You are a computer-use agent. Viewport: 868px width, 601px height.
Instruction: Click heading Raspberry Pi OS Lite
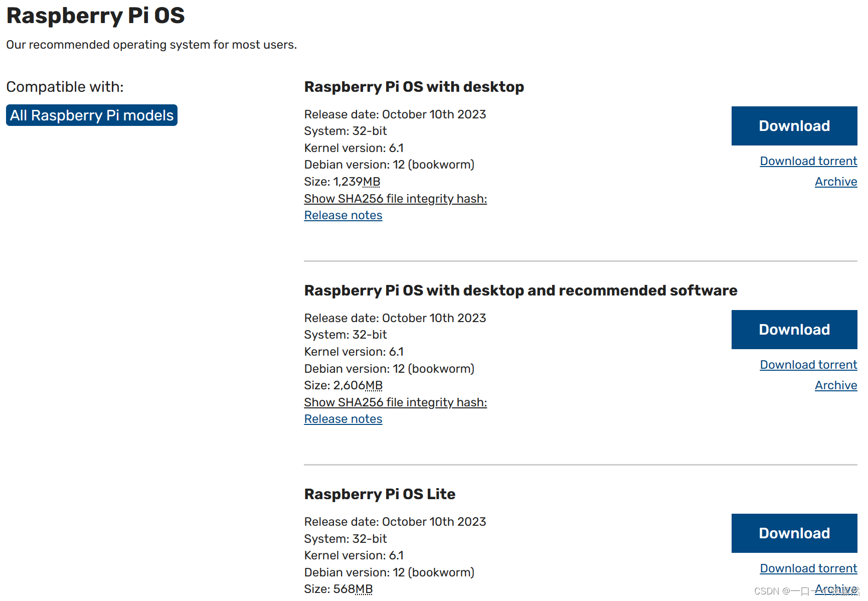point(380,494)
